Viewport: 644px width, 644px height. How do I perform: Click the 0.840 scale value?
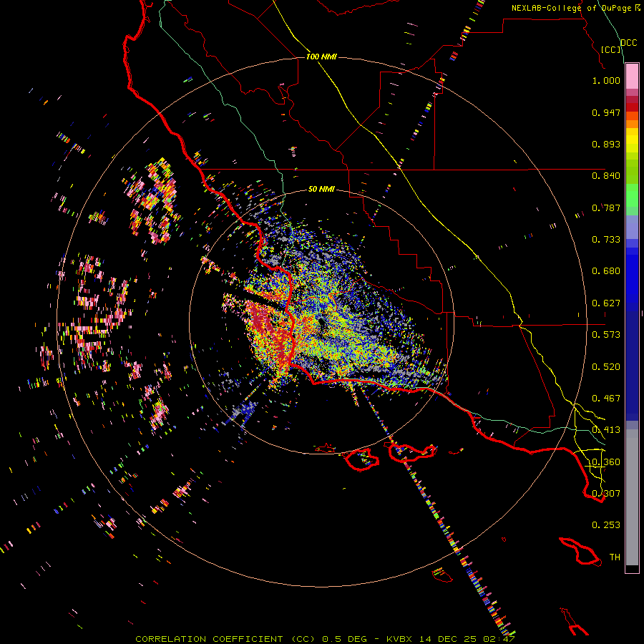pos(606,176)
